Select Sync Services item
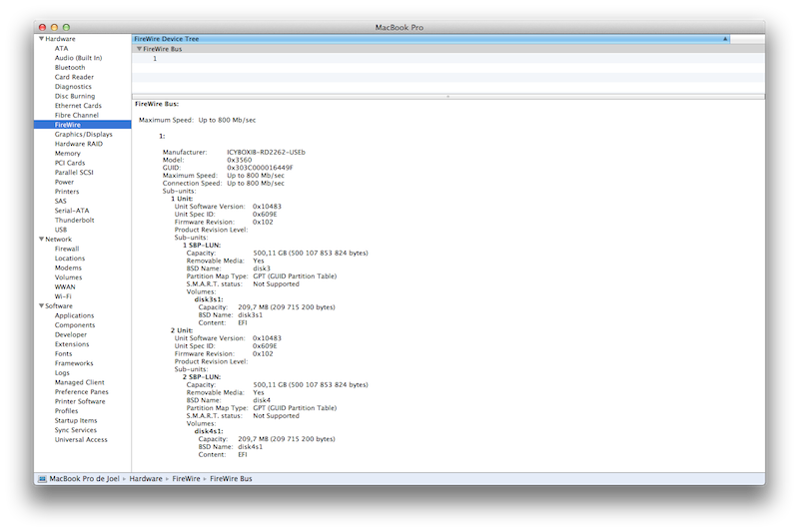This screenshot has width=799, height=532. coord(76,430)
